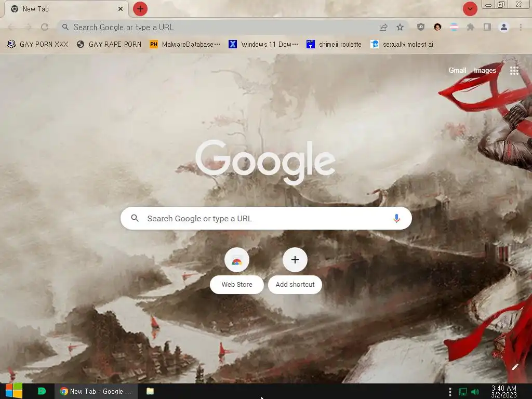This screenshot has width=532, height=399.
Task: Open the red tab search dropdown arrow
Action: click(470, 9)
